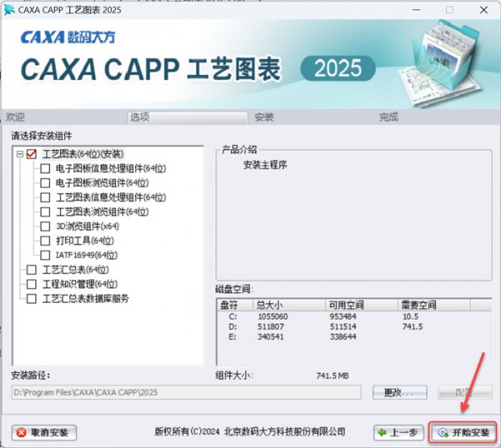The image size is (501, 448).
Task: Click the 953484 available space value
Action: [x=343, y=316]
